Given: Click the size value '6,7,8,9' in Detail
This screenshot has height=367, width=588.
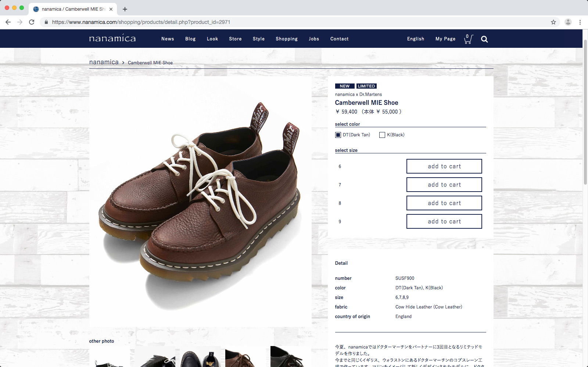Looking at the screenshot, I should click(x=402, y=297).
